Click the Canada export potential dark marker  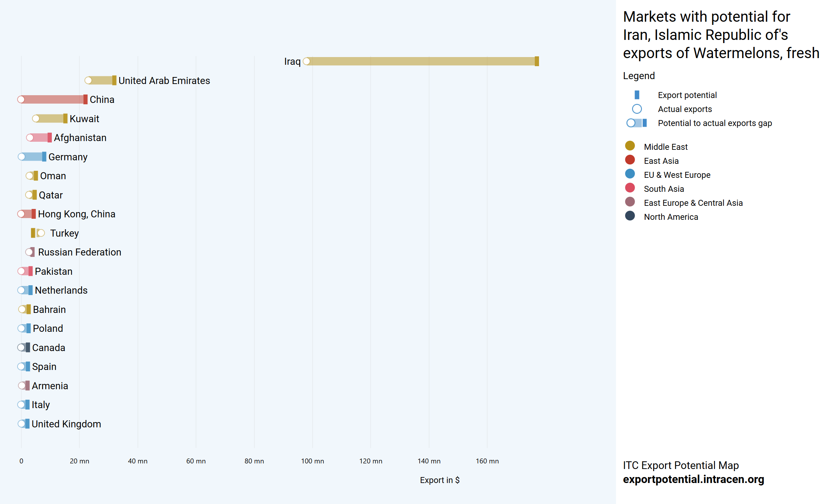tap(28, 348)
